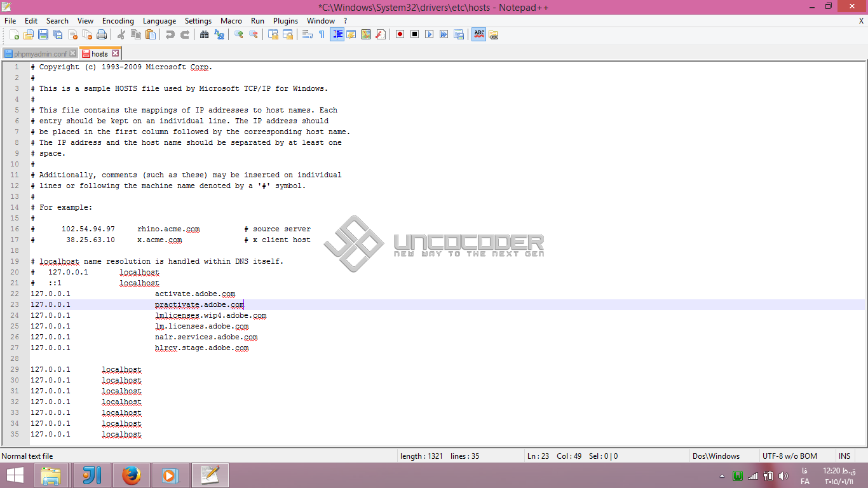Click the Close document toolbar icon
The image size is (868, 488).
tap(72, 34)
